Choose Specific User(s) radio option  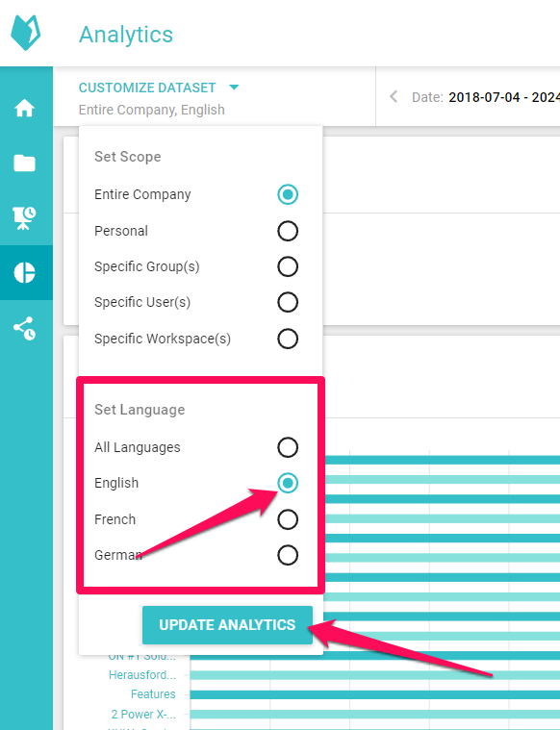288,302
